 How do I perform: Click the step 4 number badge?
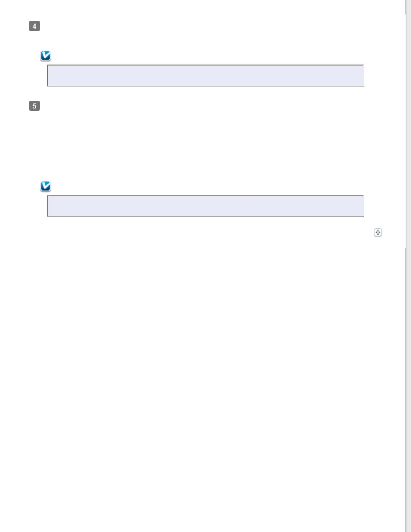(35, 26)
